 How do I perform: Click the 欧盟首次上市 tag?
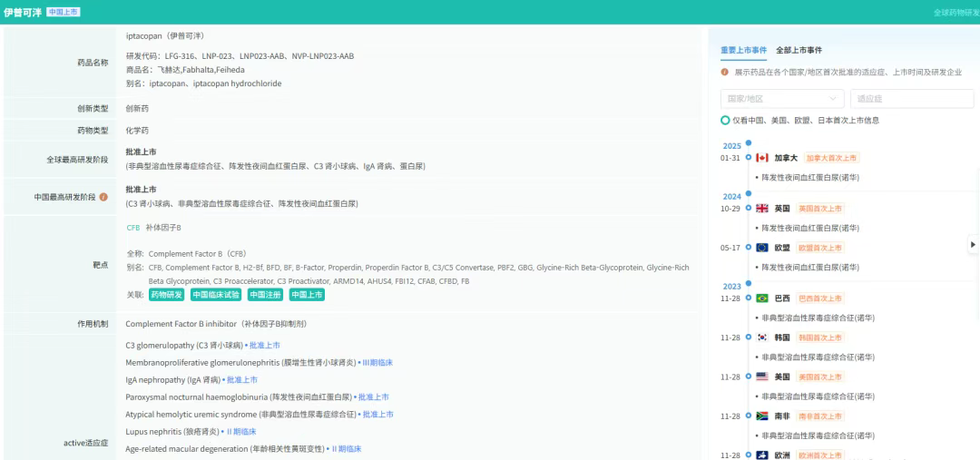point(820,248)
